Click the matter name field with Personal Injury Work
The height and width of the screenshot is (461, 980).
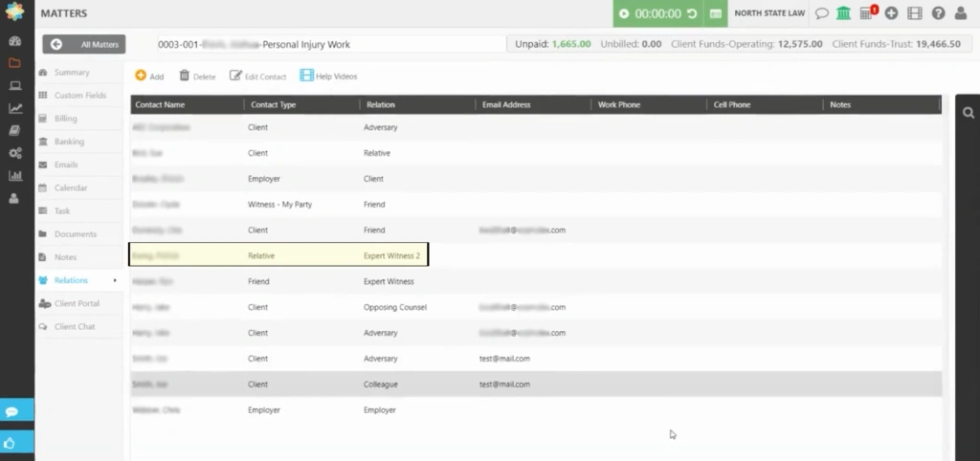(x=330, y=44)
